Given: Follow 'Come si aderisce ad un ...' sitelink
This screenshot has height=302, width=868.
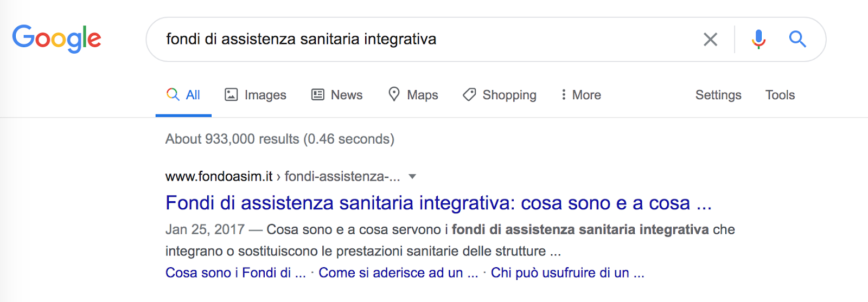Looking at the screenshot, I should pyautogui.click(x=398, y=273).
